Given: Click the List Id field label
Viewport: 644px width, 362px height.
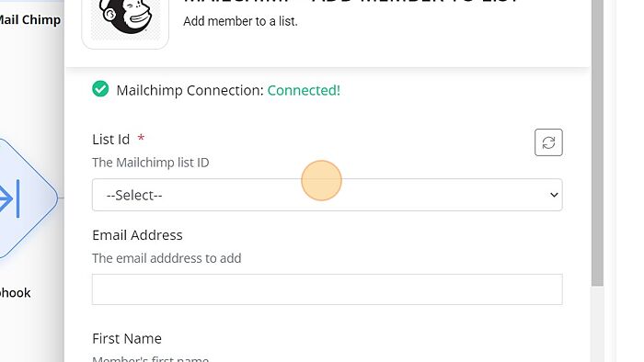Looking at the screenshot, I should (x=111, y=140).
